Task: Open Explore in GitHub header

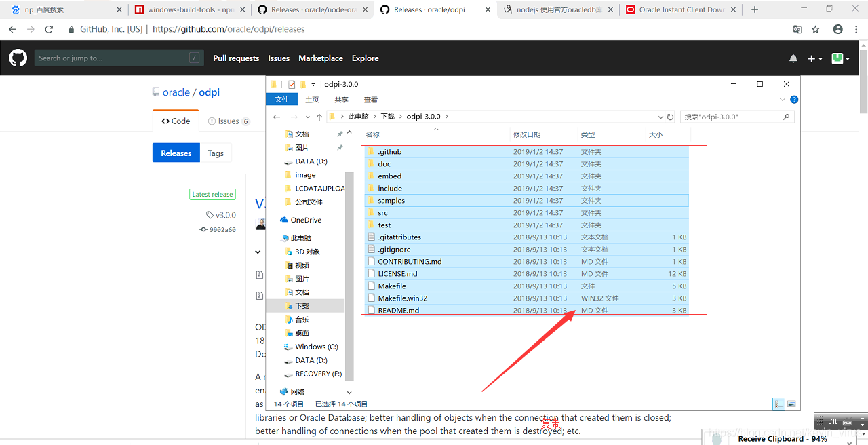Action: pos(366,58)
